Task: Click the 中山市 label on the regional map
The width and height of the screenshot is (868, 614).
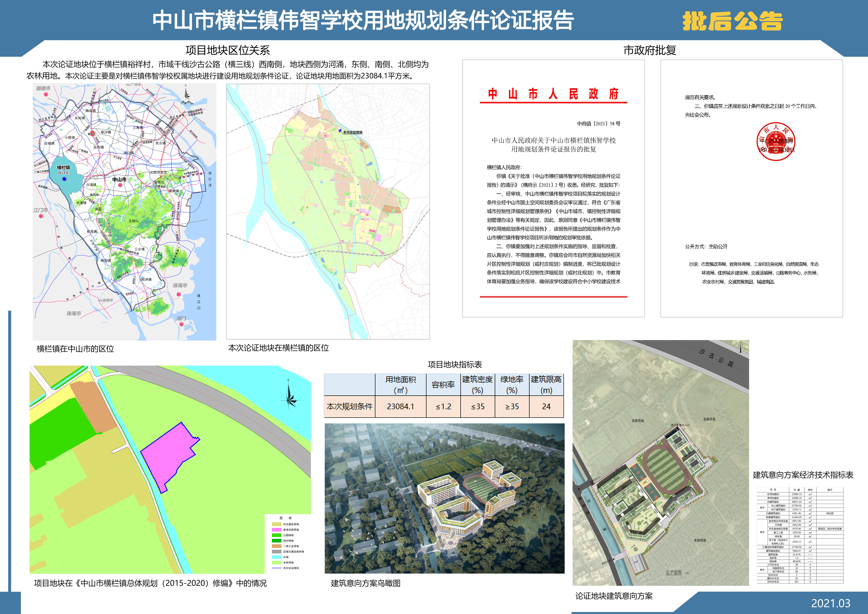Action: coord(119,180)
